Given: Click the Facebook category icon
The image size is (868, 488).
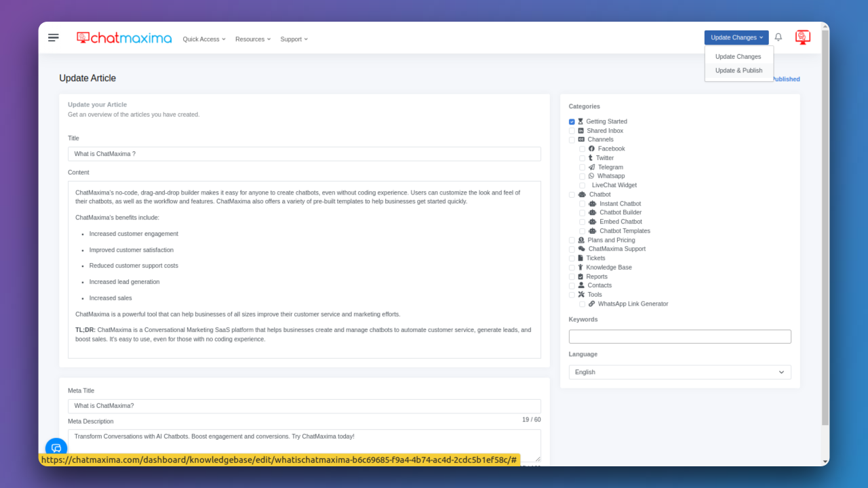Looking at the screenshot, I should 591,148.
